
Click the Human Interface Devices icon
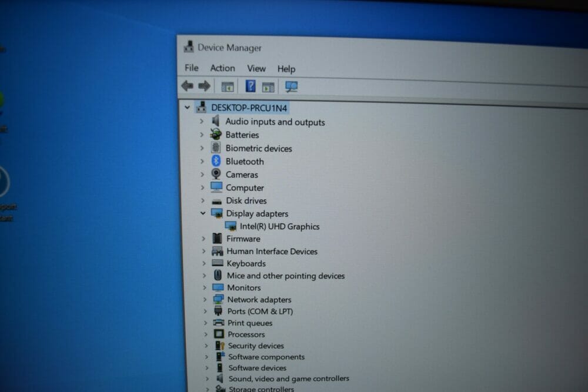tap(218, 251)
